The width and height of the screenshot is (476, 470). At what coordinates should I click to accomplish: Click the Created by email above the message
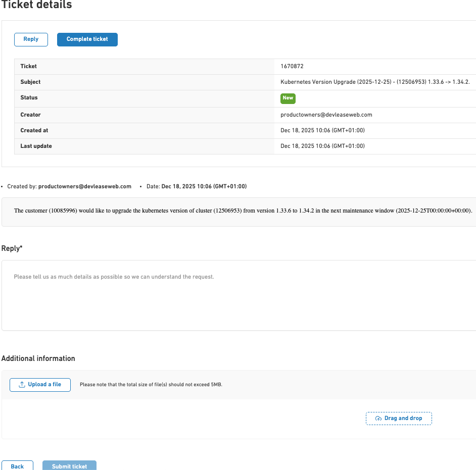coord(84,186)
